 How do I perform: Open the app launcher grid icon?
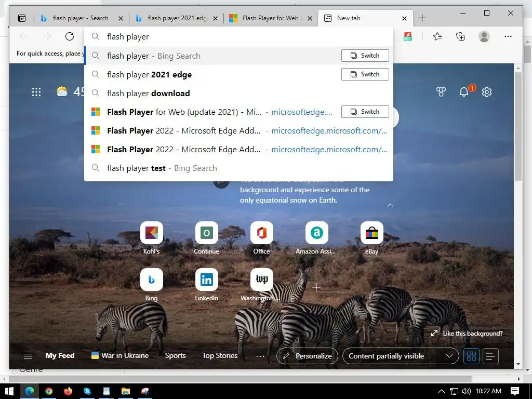pyautogui.click(x=36, y=92)
